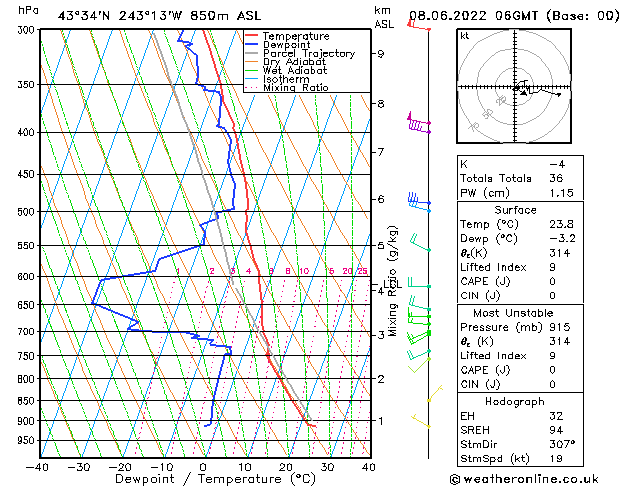This screenshot has height=486, width=629.
Task: Select the 'Dry Adiabat' legend label
Action: [x=294, y=62]
